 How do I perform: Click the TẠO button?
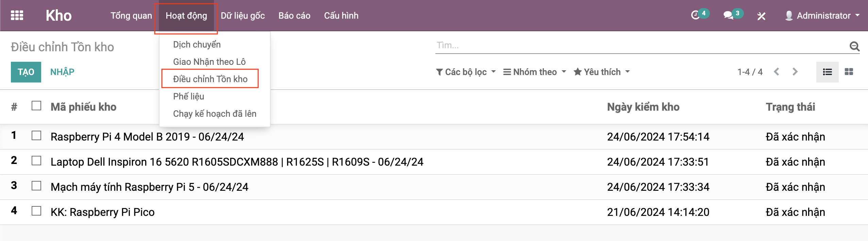coord(26,72)
